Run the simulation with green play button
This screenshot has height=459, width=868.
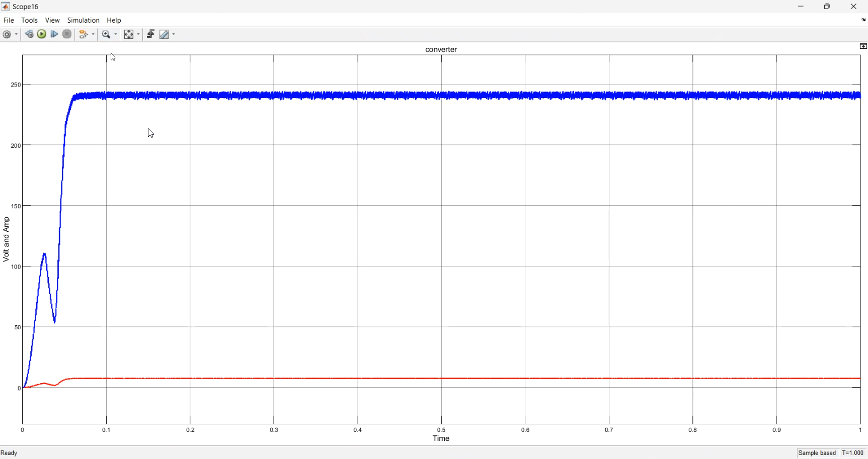coord(42,34)
